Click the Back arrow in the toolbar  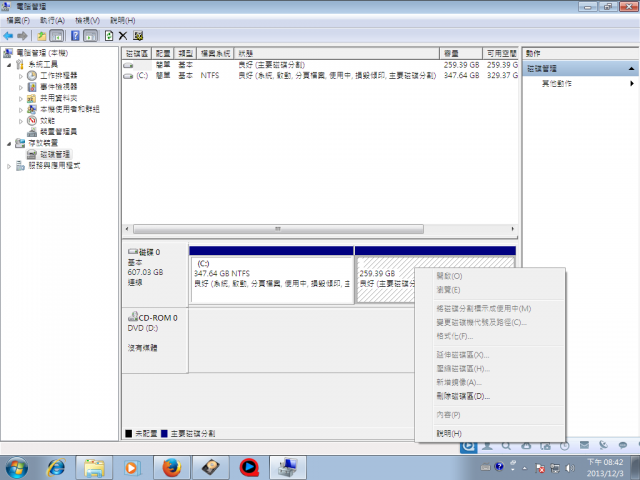pos(8,36)
